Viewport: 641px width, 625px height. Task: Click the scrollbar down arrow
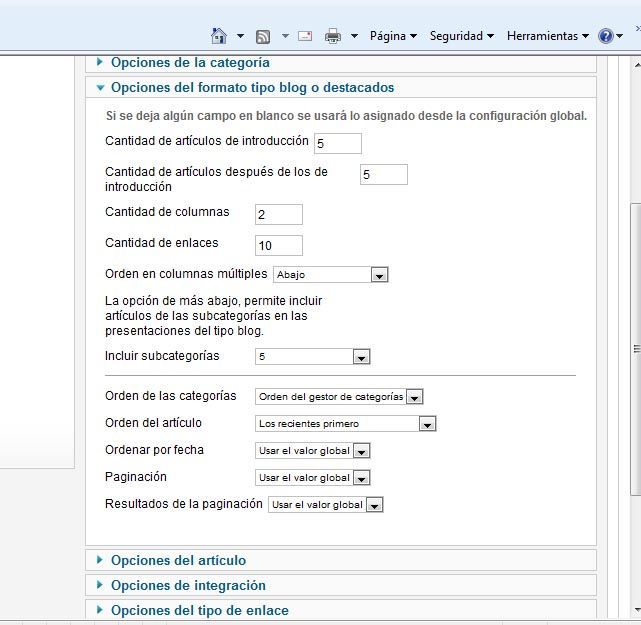tap(637, 610)
